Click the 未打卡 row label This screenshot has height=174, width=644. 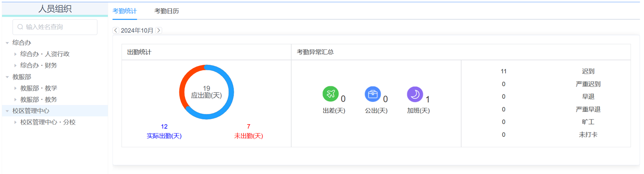coord(588,135)
